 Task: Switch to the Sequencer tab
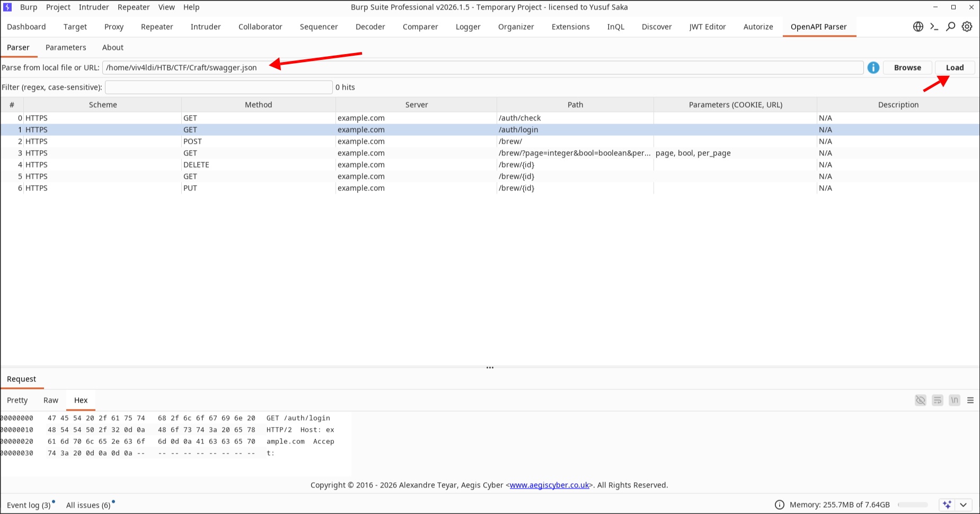[x=319, y=27]
